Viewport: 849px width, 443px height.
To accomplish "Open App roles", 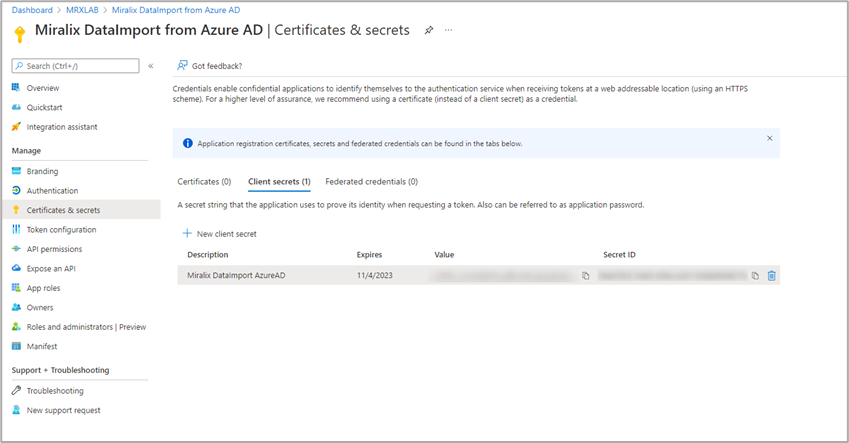I will point(43,288).
